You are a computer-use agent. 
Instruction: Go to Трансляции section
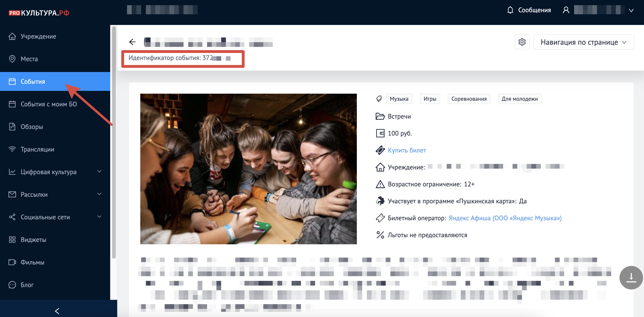[37, 149]
